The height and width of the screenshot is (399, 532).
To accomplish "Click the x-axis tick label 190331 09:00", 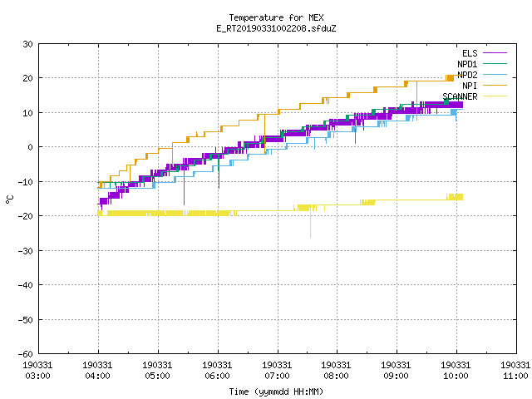I will [396, 371].
